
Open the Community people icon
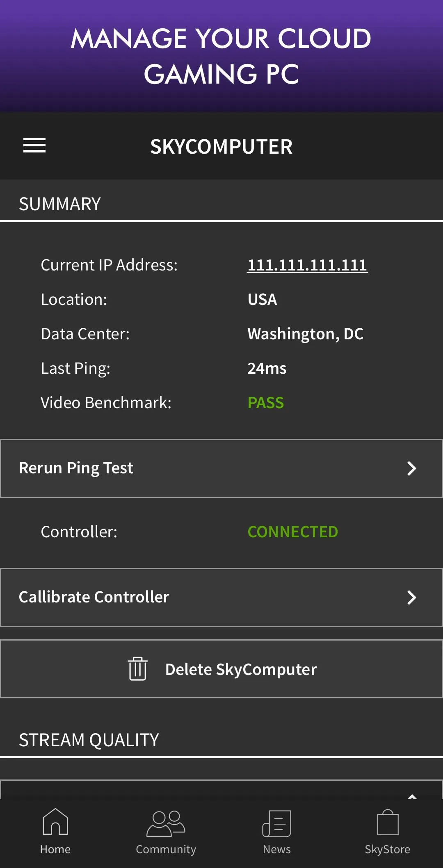pos(166,823)
